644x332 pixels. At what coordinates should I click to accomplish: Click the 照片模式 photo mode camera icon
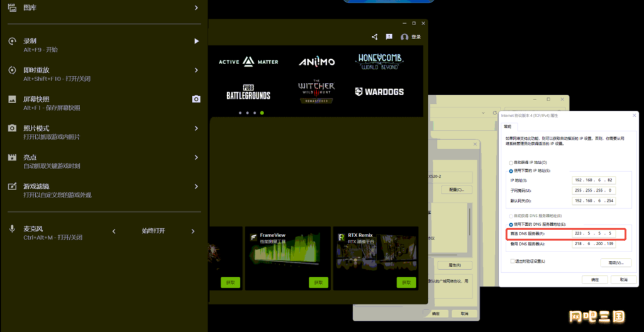13,128
